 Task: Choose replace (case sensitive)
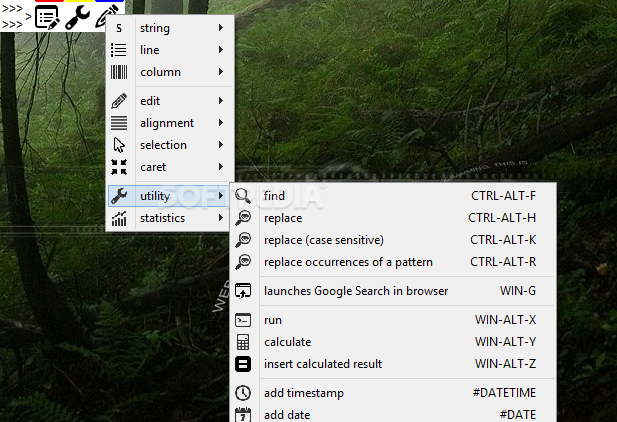point(393,240)
